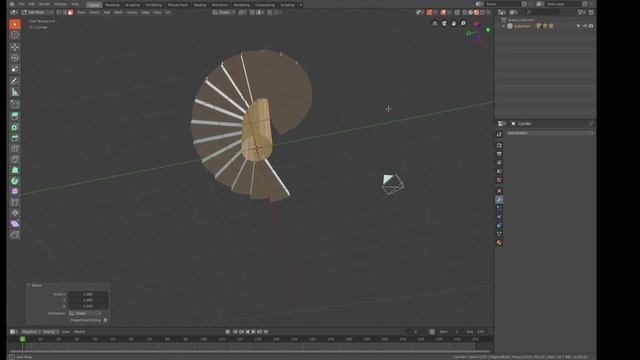The height and width of the screenshot is (360, 640).
Task: Expand the Collection tree row
Action: pos(503,26)
